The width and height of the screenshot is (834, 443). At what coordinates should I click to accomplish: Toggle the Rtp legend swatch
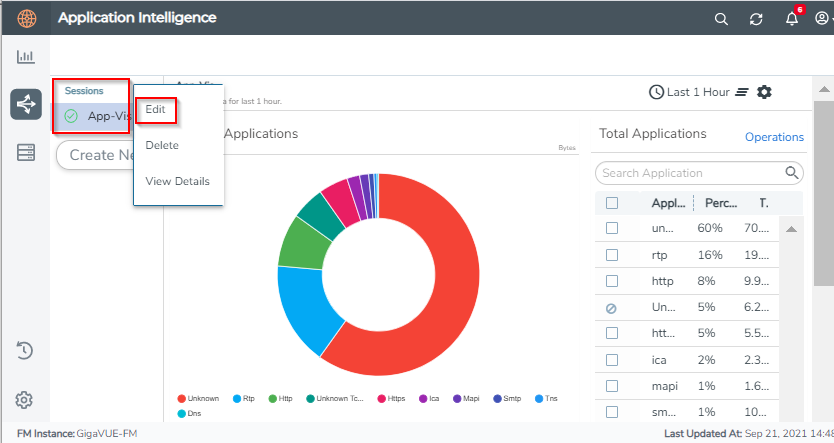click(x=237, y=398)
